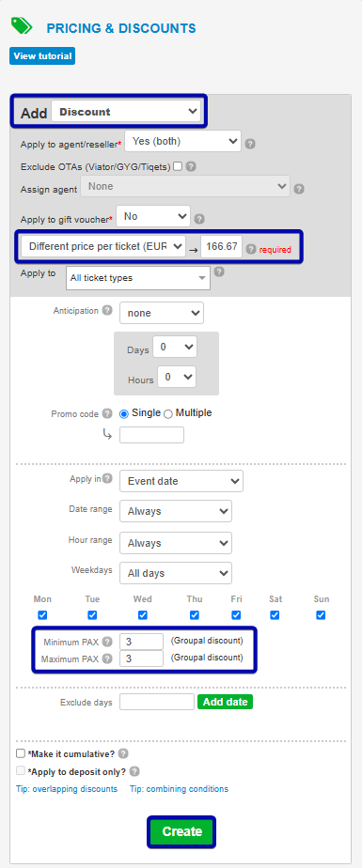Open the Add Discount type dropdown
This screenshot has height=868, width=362.
[x=126, y=111]
